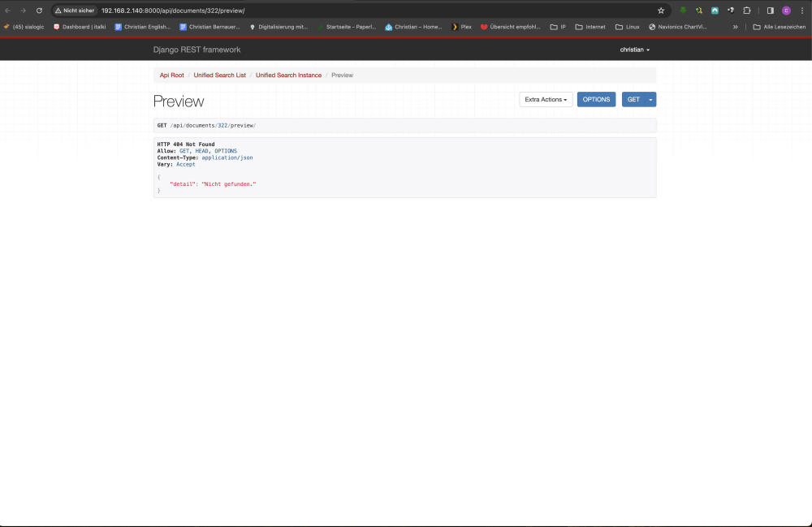Click the 'Preview' breadcrumb item
This screenshot has height=527, width=812.
tap(343, 75)
